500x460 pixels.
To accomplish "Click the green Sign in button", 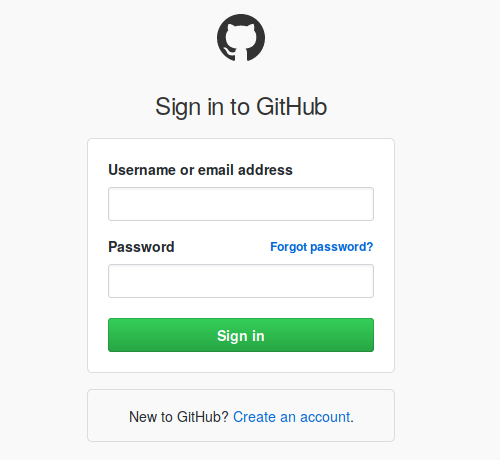I will pos(241,335).
